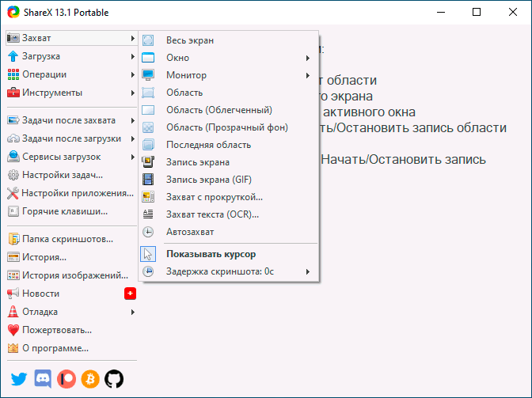Click the blue upload arrow icon for Загрузка
This screenshot has height=398, width=532.
13,56
